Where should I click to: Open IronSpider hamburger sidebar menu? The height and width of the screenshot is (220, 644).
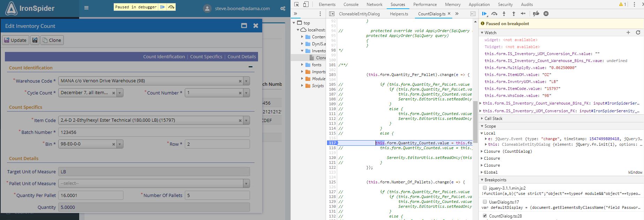pyautogui.click(x=86, y=8)
